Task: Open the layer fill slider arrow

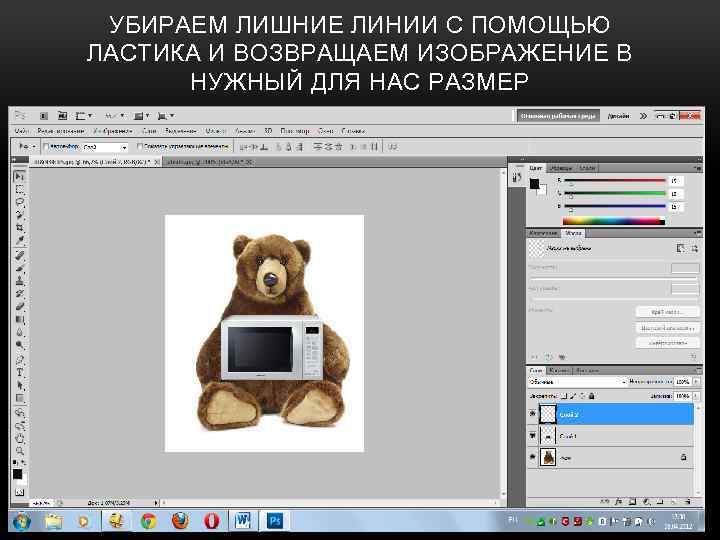Action: pos(697,395)
